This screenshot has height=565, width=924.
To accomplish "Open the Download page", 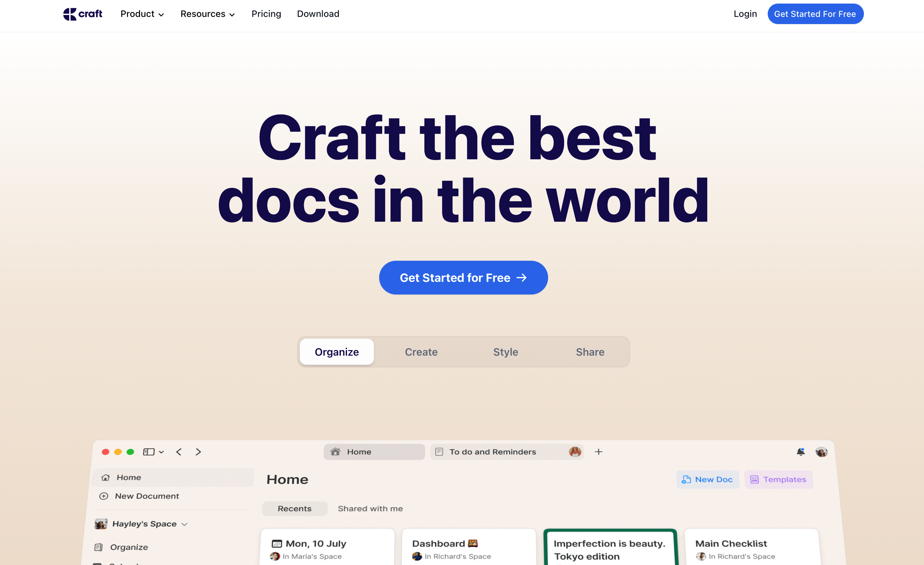I will pos(318,14).
